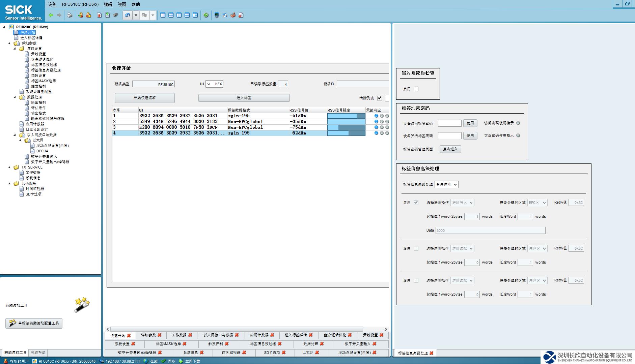Click the 设备访问标签密码 input field
Screen dimensions: 635x364
pos(449,123)
